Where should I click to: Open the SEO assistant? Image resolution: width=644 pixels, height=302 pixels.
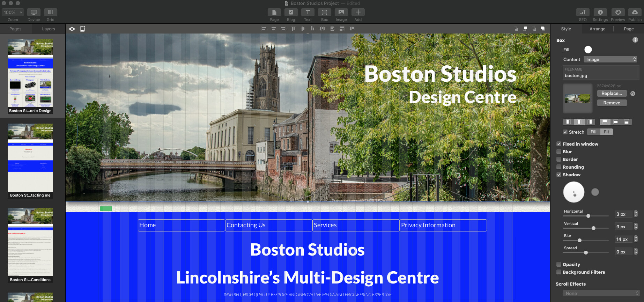click(x=583, y=12)
